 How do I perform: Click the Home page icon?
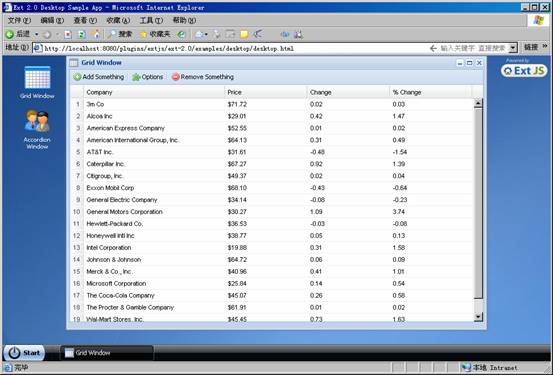96,34
